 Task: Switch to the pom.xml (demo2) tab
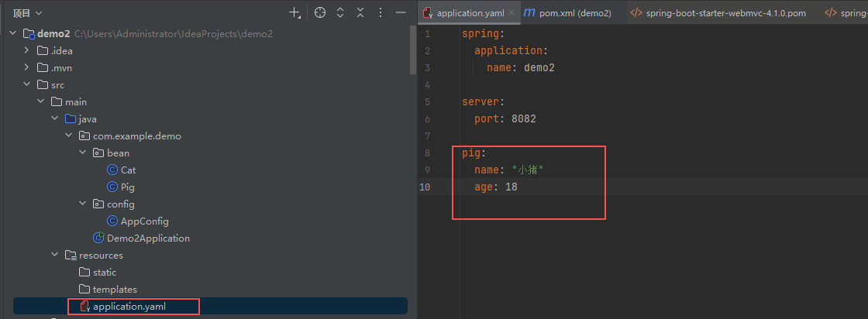567,12
